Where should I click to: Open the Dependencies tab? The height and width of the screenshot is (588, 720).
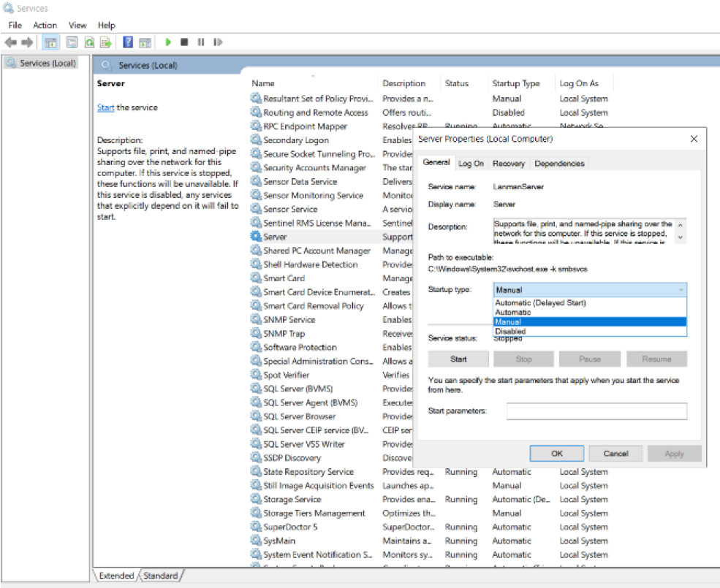(x=559, y=164)
